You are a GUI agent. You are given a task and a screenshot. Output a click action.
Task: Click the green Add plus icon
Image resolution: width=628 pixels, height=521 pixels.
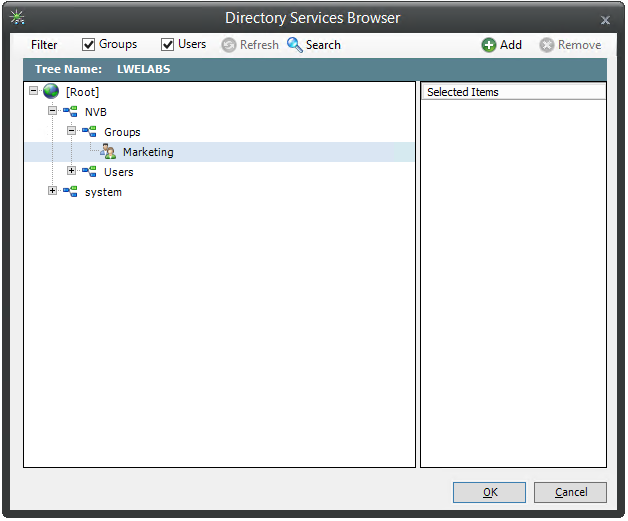click(489, 45)
